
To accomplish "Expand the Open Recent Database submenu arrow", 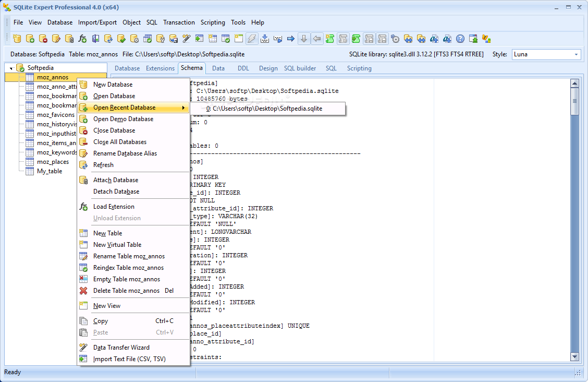I will point(183,108).
